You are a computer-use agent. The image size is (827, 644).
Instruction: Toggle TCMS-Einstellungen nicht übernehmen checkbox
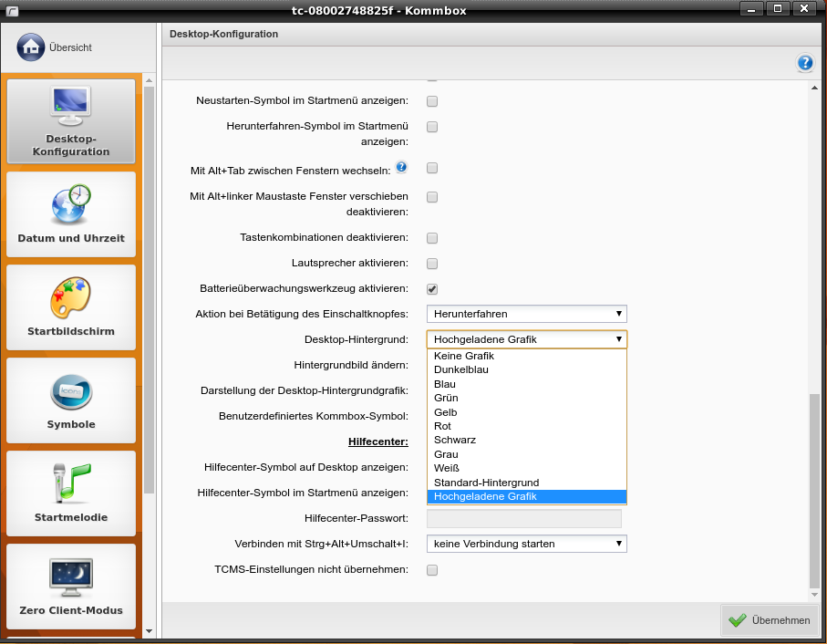point(432,570)
